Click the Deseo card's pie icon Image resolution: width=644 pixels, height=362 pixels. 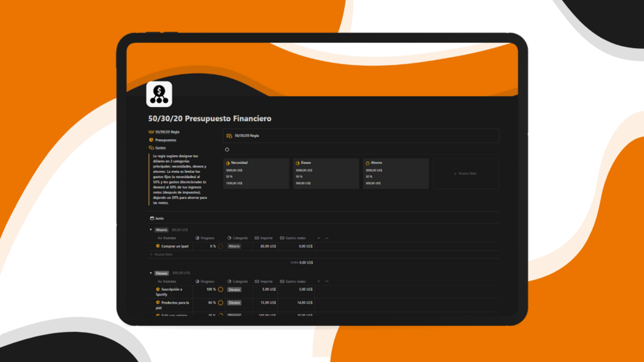coord(298,163)
